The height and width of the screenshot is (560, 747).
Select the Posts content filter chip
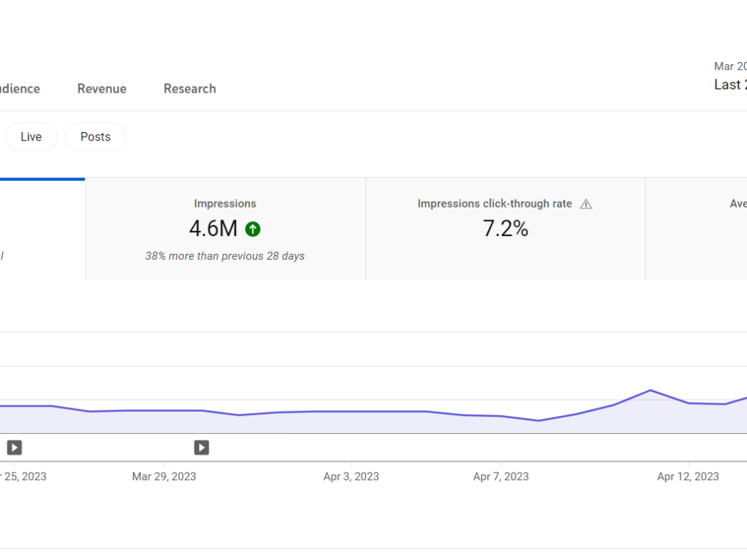pyautogui.click(x=96, y=137)
